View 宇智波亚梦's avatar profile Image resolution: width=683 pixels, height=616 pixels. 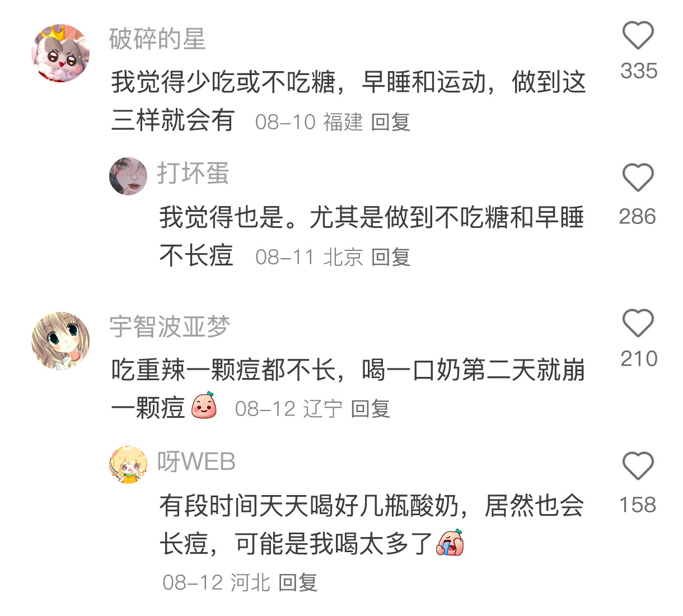coord(60,341)
